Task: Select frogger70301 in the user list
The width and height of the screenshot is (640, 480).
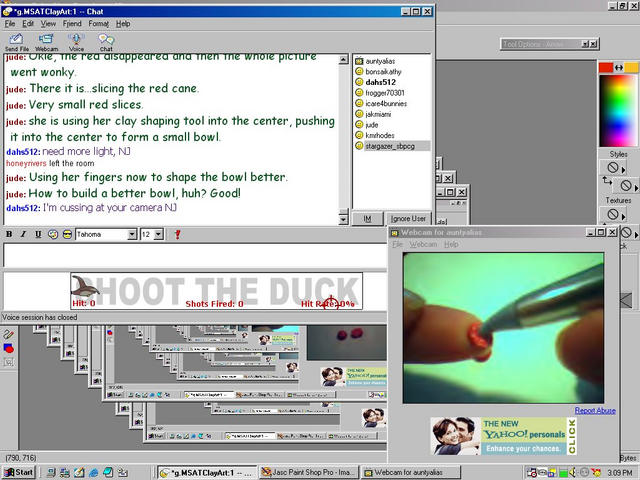Action: pos(384,93)
